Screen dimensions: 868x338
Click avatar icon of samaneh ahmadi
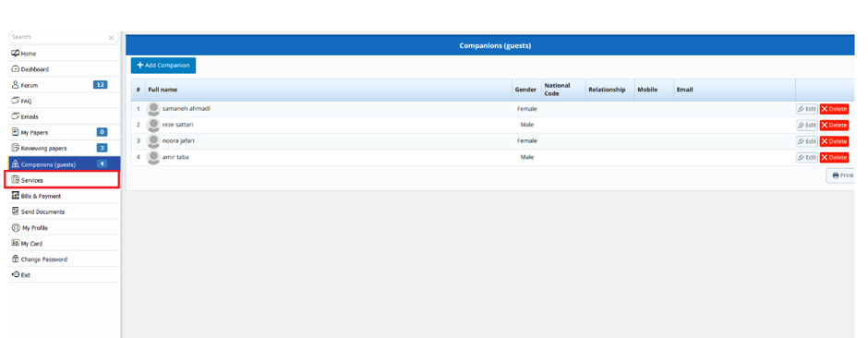pyautogui.click(x=153, y=109)
